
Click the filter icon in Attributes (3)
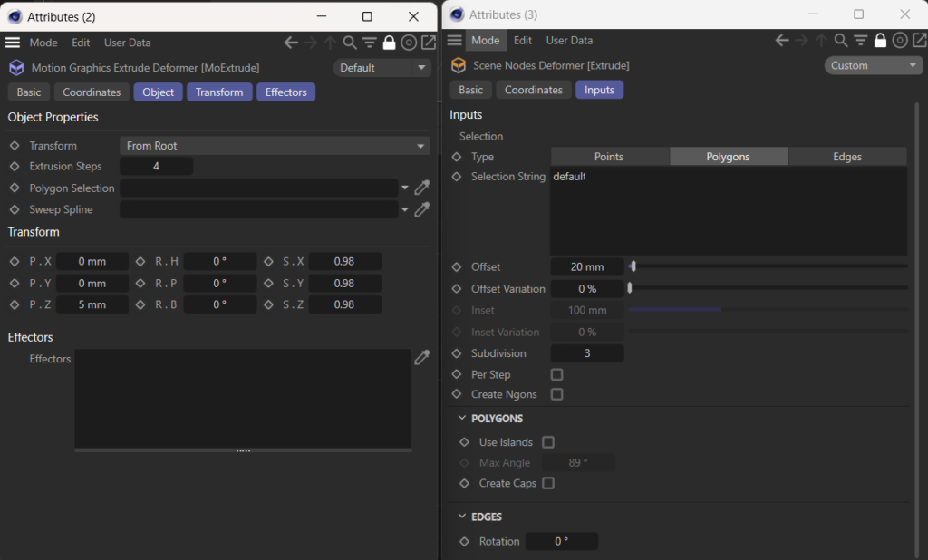[x=859, y=40]
